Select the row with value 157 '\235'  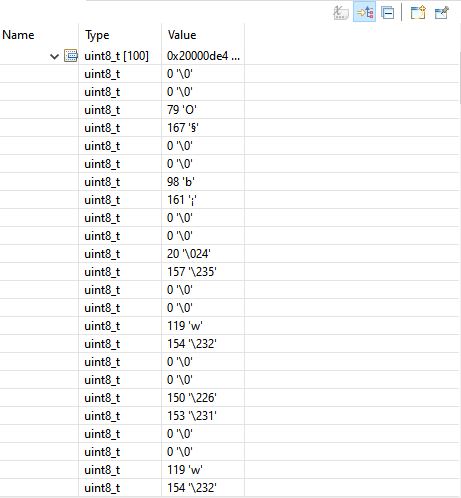pyautogui.click(x=230, y=272)
